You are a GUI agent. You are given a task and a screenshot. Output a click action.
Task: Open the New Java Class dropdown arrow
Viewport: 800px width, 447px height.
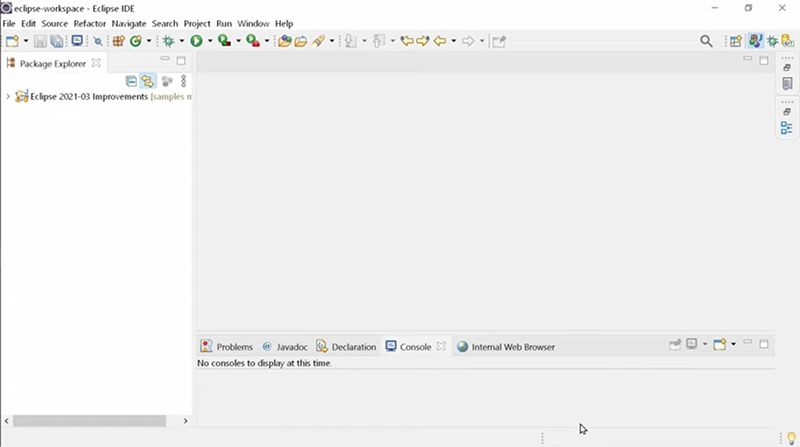(x=149, y=41)
